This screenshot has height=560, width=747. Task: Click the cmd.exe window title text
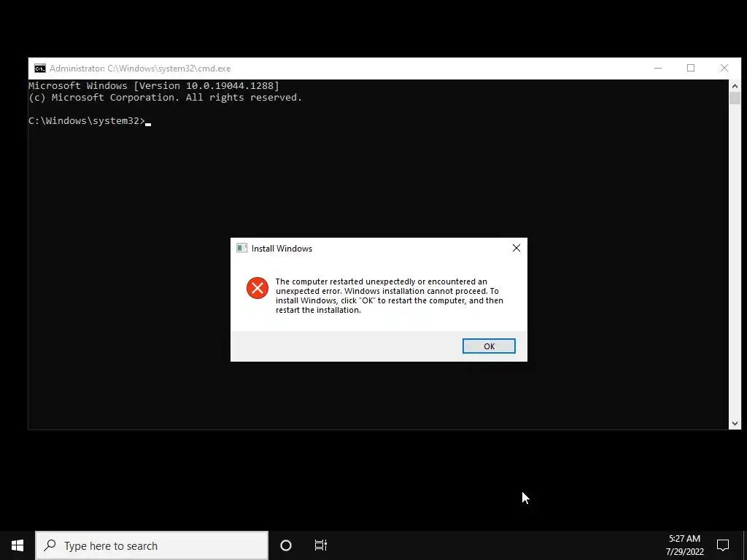pos(140,69)
